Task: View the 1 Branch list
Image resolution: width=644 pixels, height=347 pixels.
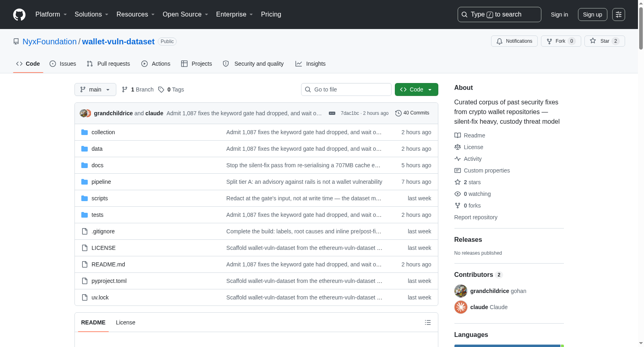Action: click(x=138, y=89)
